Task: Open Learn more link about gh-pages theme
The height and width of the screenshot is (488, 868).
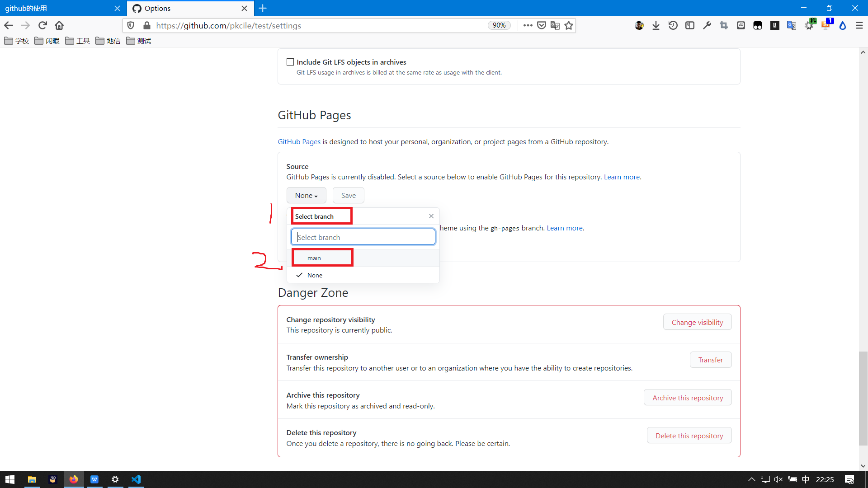Action: point(565,228)
